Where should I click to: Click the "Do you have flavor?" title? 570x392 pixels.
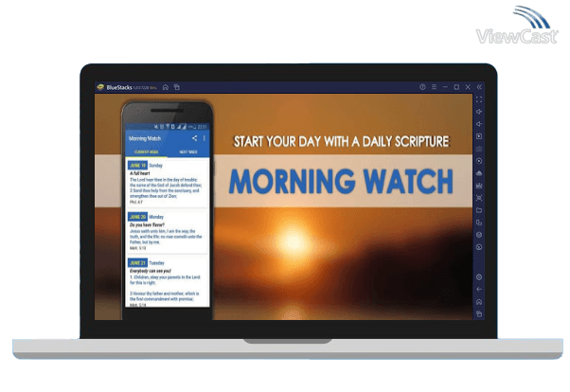(x=147, y=225)
